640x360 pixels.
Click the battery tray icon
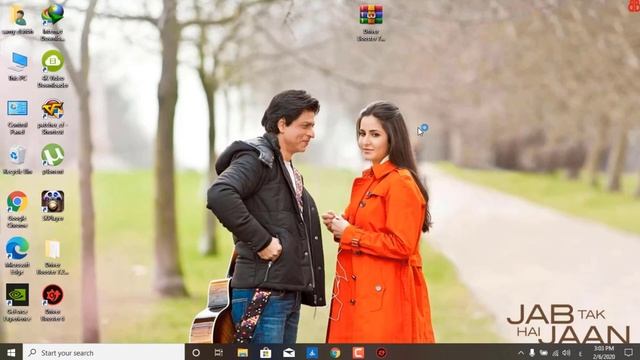[x=543, y=353]
